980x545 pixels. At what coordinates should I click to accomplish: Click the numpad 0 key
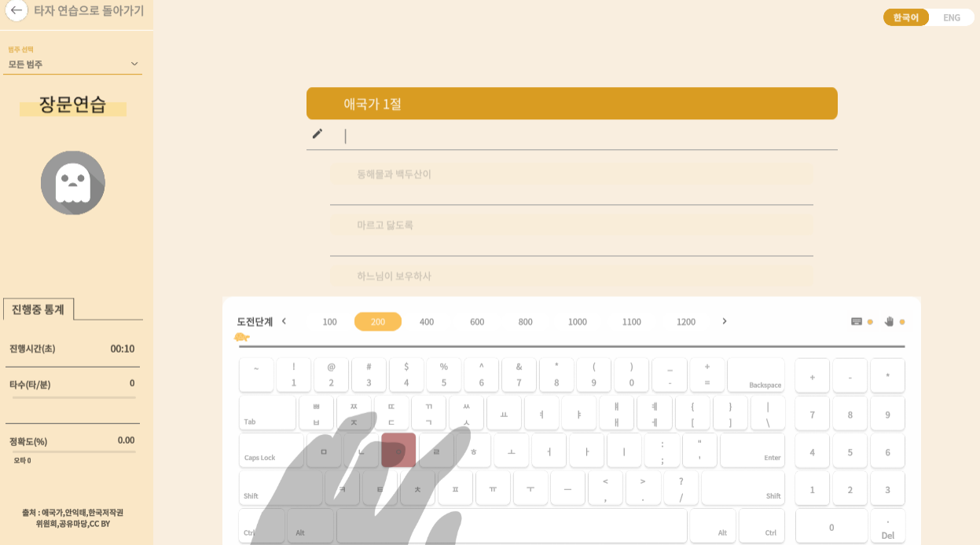(831, 526)
